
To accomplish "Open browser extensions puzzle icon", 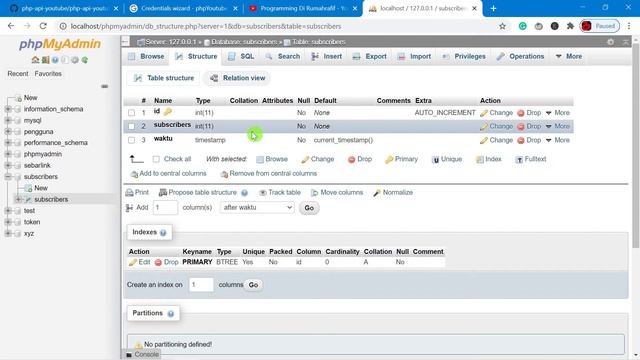I will [x=570, y=26].
